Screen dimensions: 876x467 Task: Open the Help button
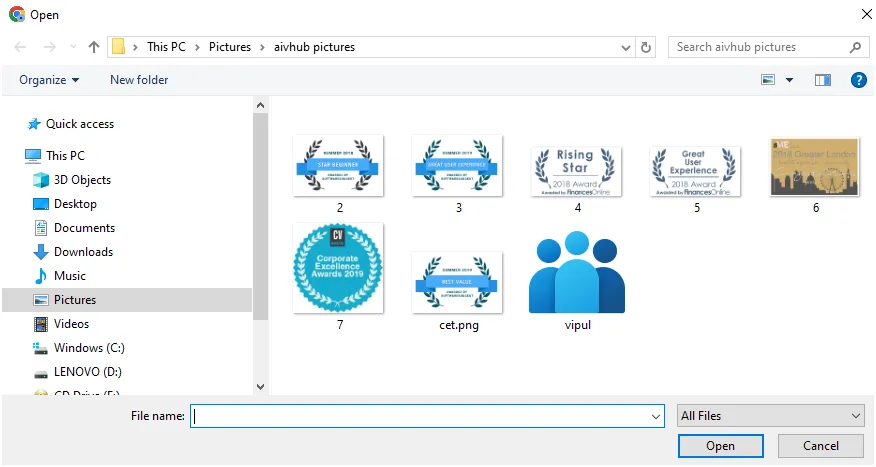859,80
